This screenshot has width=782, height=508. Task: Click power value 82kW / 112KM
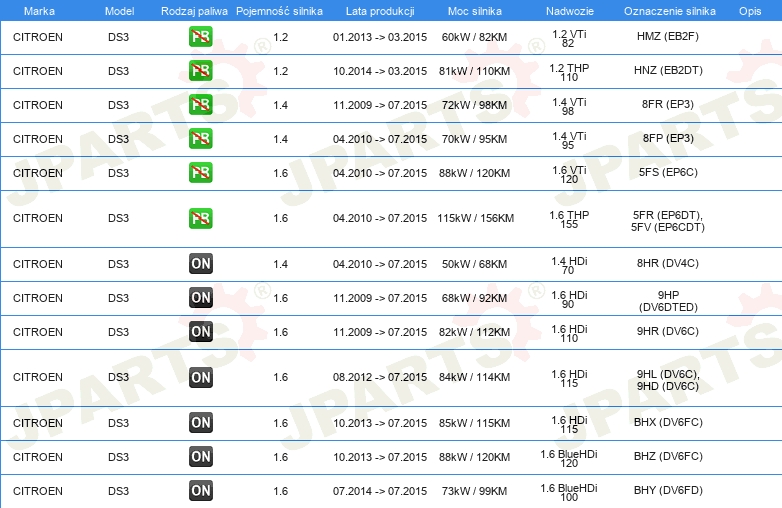pyautogui.click(x=474, y=332)
